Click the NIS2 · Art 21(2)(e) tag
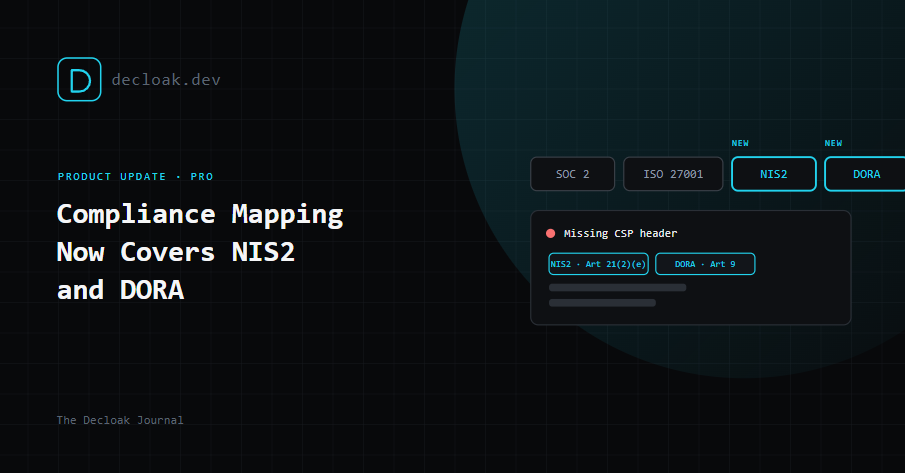Image resolution: width=905 pixels, height=473 pixels. pos(598,264)
